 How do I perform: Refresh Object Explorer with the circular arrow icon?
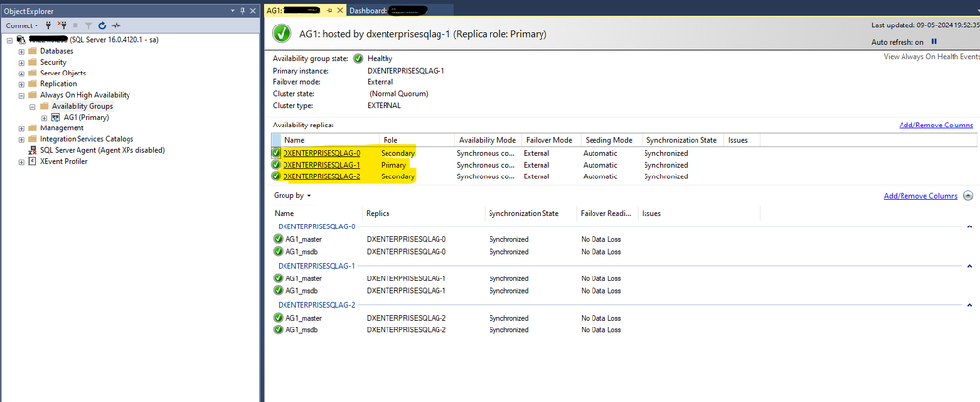click(102, 25)
